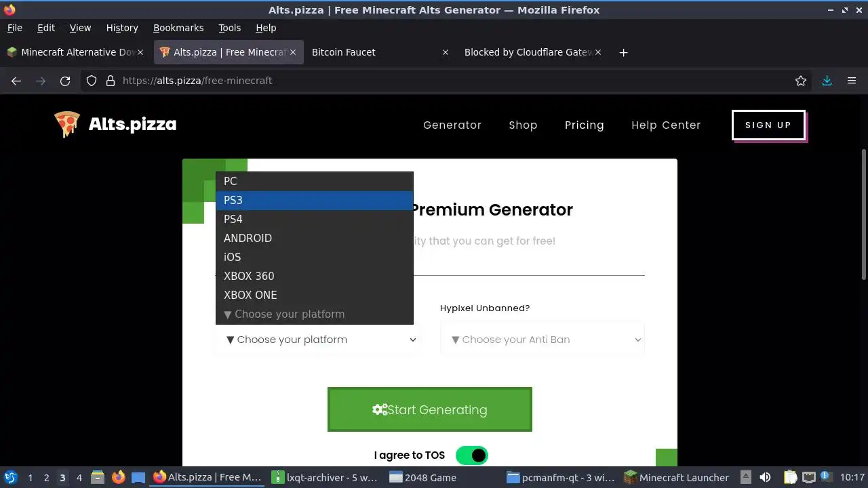Open the Bookmarks menu
Viewport: 868px width, 488px height.
pyautogui.click(x=178, y=28)
